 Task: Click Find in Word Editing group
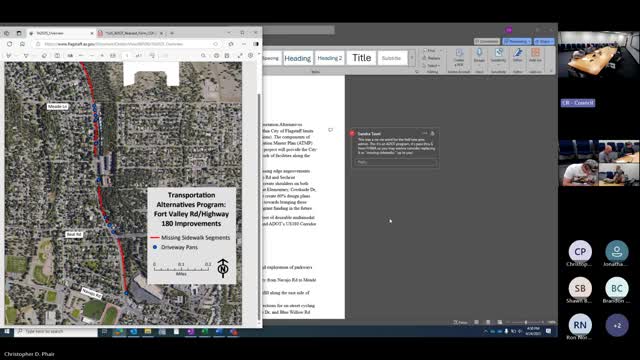(x=431, y=51)
